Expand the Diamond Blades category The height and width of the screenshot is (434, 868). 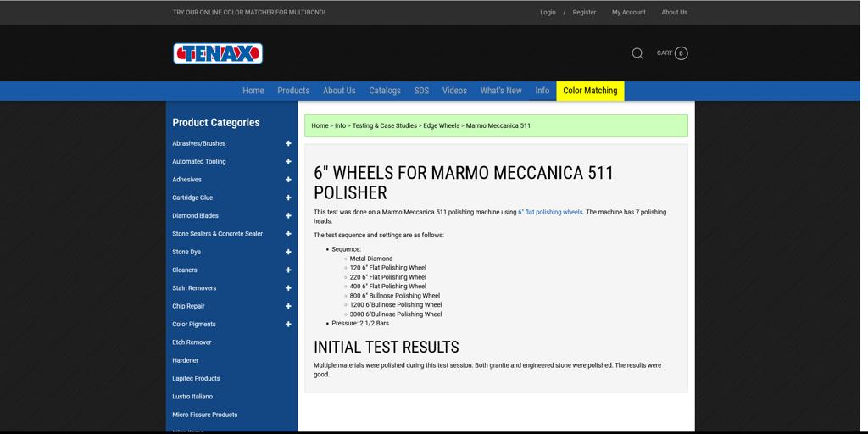288,216
